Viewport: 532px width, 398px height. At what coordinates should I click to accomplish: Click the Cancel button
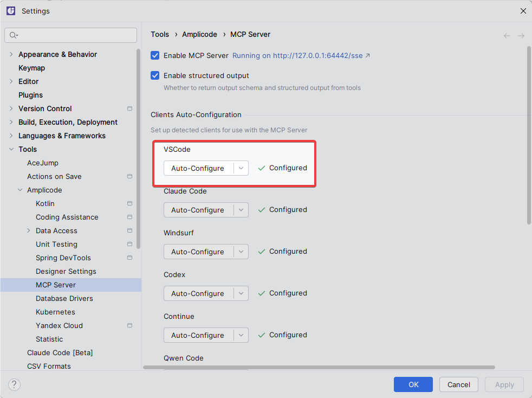(x=459, y=384)
